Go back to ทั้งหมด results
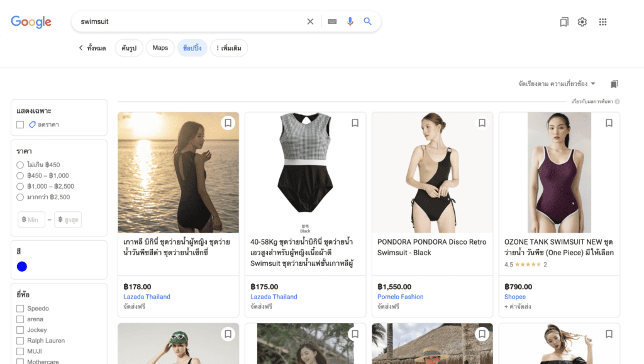Image resolution: width=644 pixels, height=364 pixels. pos(92,48)
